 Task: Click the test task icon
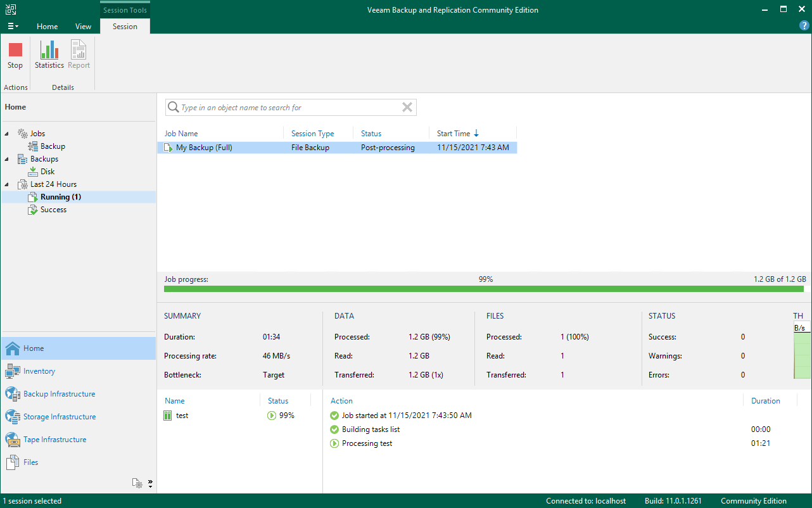168,416
